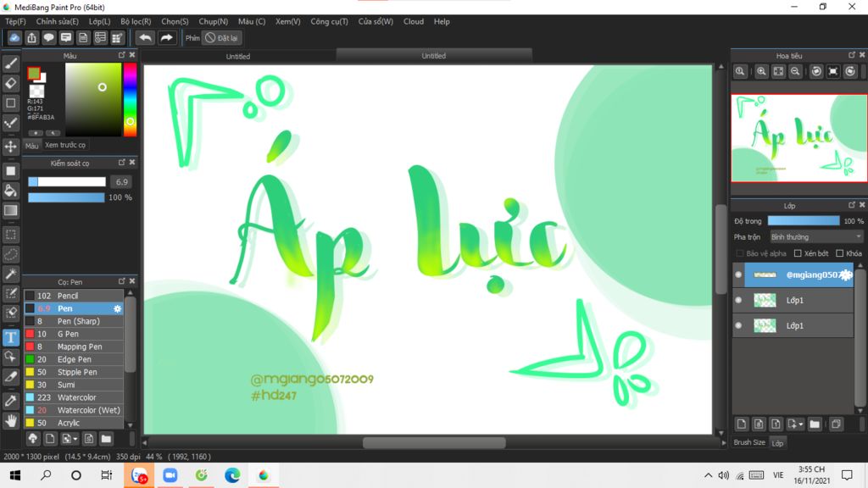Click fit-to-window icon in navigator

pos(778,71)
